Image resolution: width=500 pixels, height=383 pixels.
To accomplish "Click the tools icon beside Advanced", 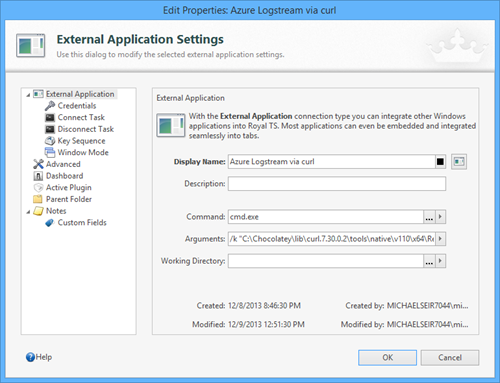I will 38,164.
